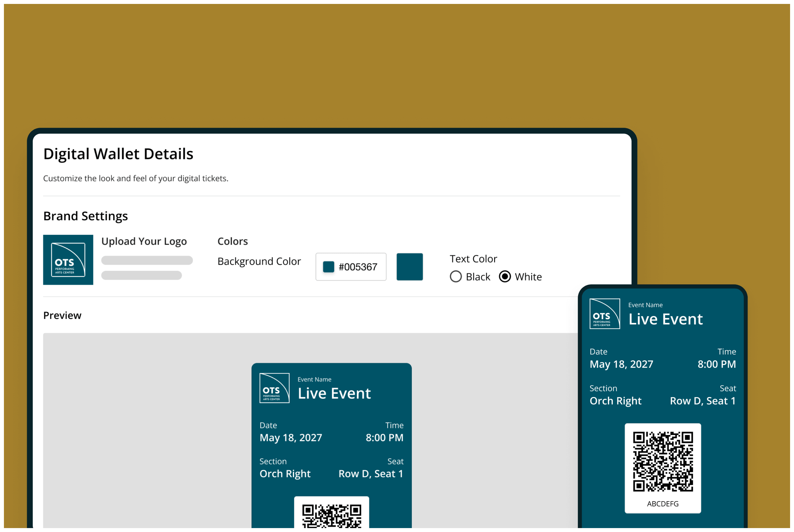Click the 'Upload Your Logo' label
794x532 pixels.
[144, 241]
